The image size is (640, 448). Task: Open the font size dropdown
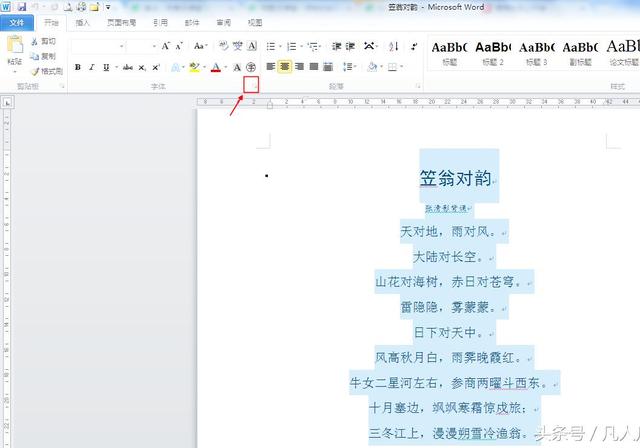tap(154, 47)
